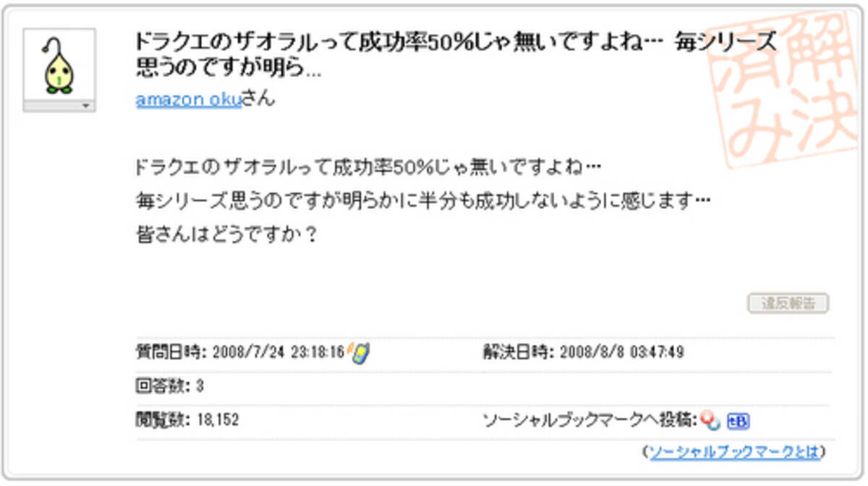Click the Yahoo bookmark icon with red circle
The image size is (868, 486).
coord(710,421)
